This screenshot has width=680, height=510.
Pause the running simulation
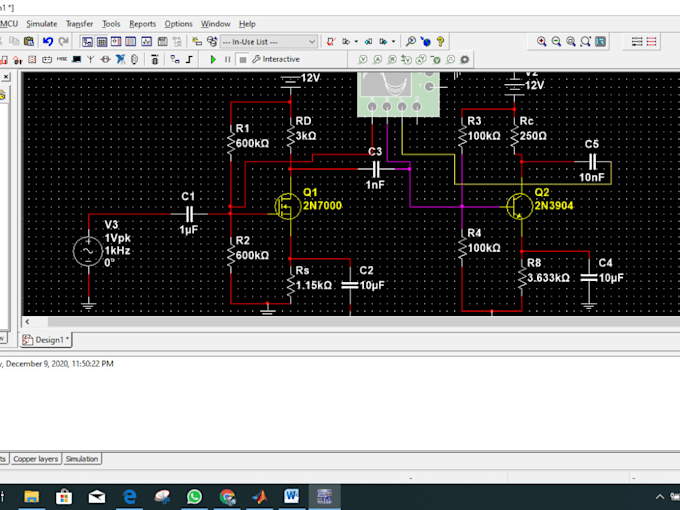click(x=227, y=59)
